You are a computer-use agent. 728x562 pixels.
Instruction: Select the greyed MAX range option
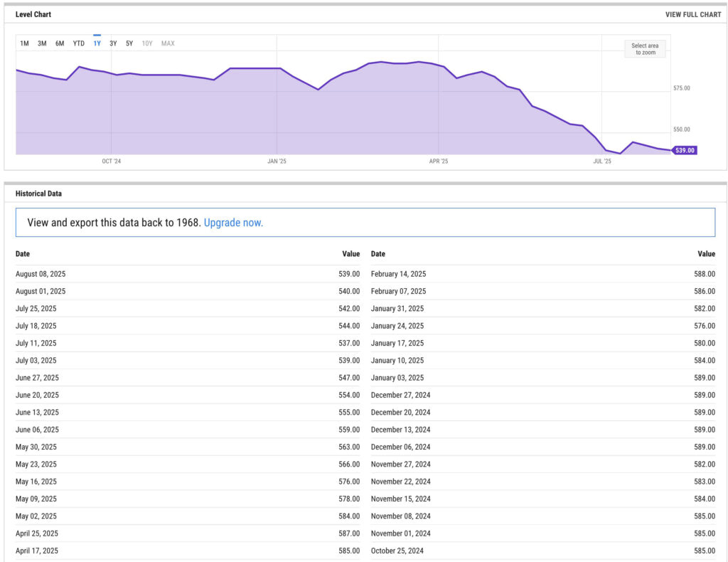[168, 43]
